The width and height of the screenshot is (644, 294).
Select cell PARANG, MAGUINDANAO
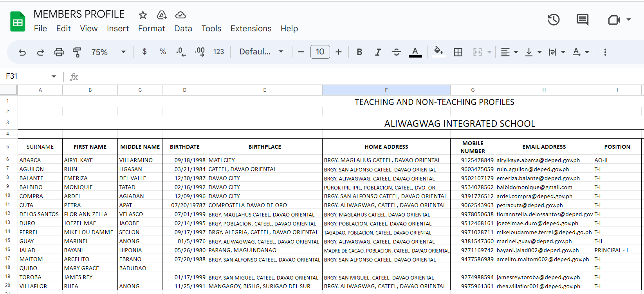click(x=265, y=250)
